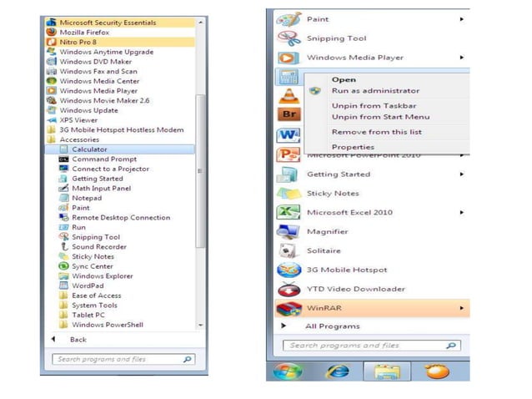The image size is (532, 399).
Task: Open Remote Desktop Connection
Action: point(121,217)
